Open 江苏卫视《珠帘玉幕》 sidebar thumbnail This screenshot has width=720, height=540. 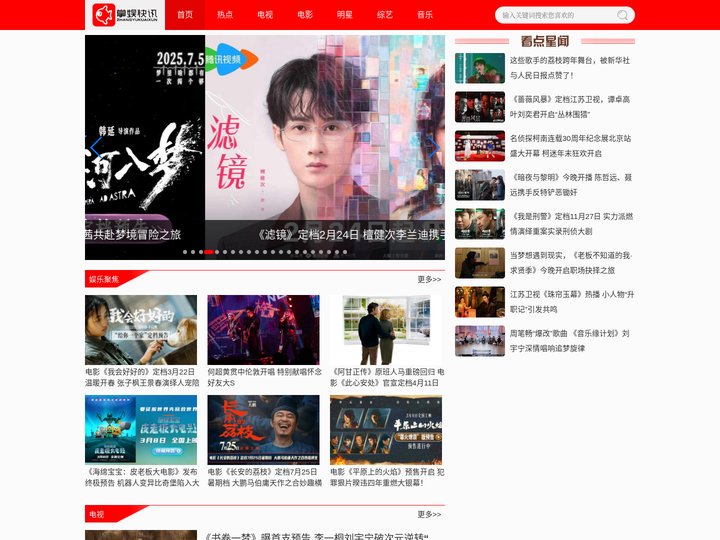pos(480,302)
